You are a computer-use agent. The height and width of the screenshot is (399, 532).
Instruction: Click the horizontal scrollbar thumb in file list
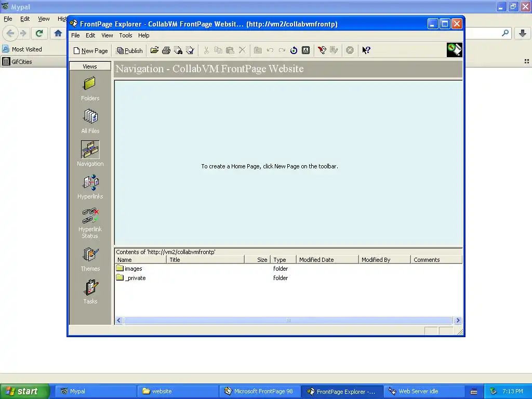point(288,320)
